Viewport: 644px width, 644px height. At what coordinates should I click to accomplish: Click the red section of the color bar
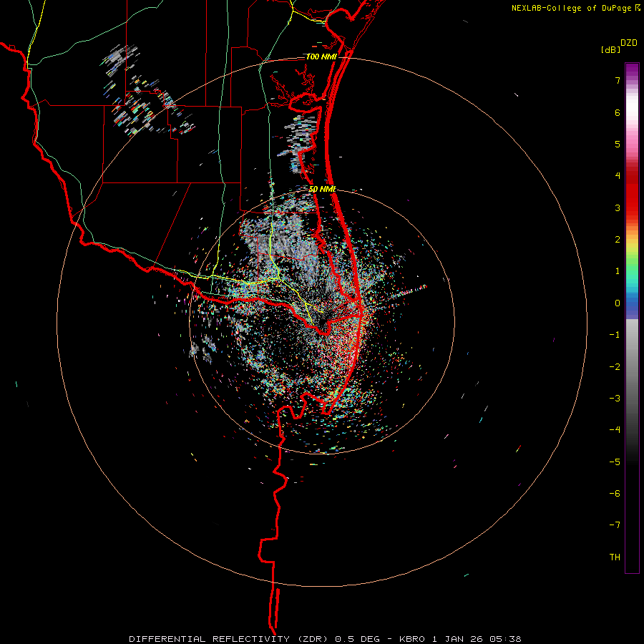632,193
